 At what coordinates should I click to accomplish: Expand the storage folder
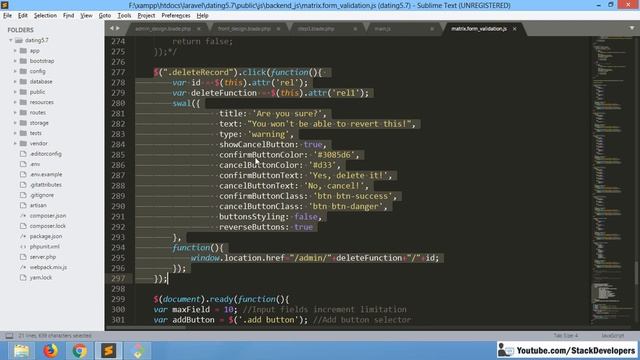tap(15, 123)
